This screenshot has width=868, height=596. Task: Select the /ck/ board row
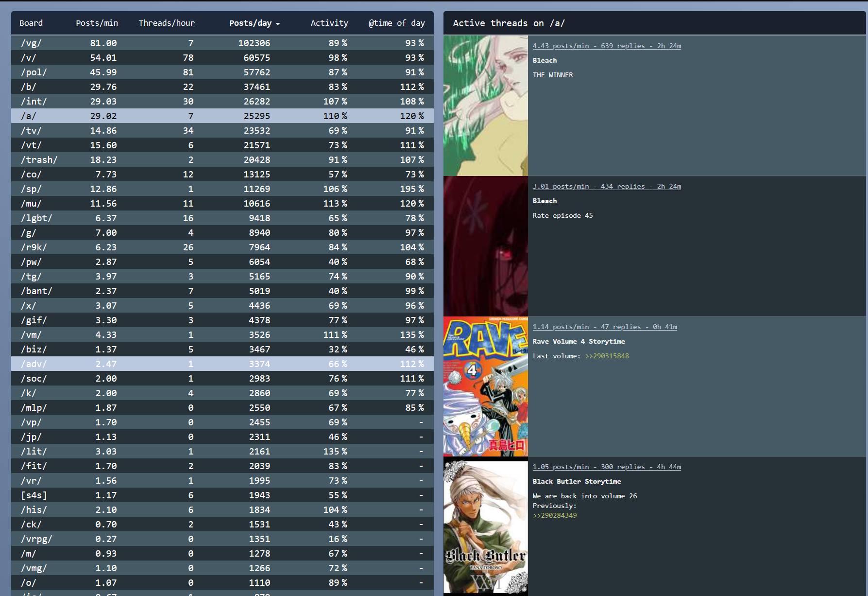[x=222, y=524]
